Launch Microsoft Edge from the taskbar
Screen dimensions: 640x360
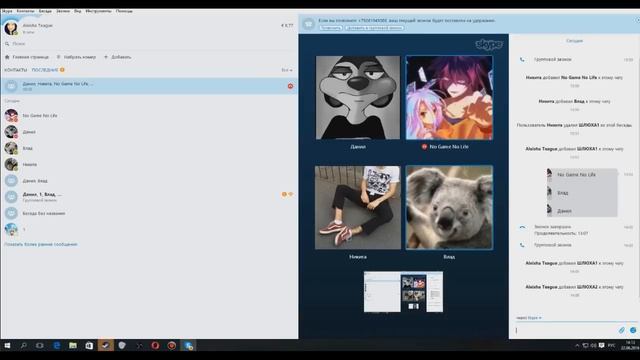click(57, 346)
